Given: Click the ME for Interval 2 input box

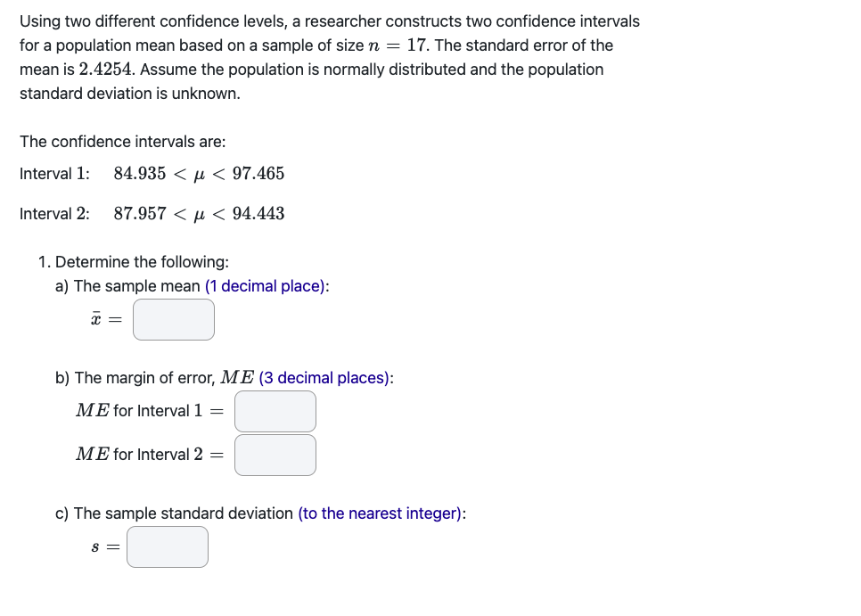Looking at the screenshot, I should (275, 455).
